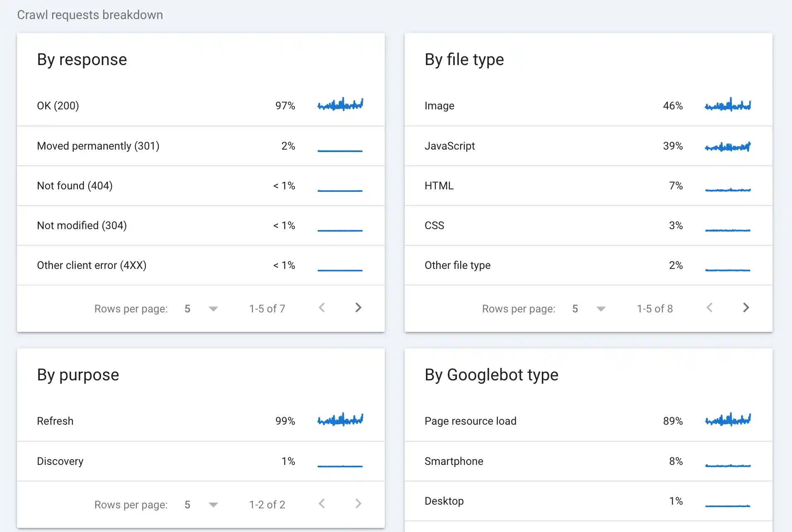Open the JavaScript file type row
The width and height of the screenshot is (792, 532).
(x=589, y=146)
